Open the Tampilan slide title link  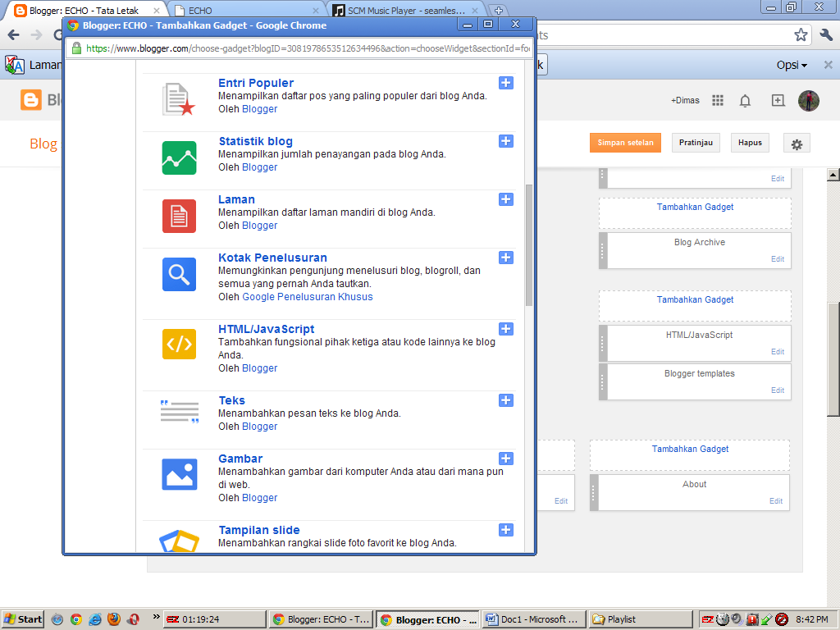click(259, 530)
